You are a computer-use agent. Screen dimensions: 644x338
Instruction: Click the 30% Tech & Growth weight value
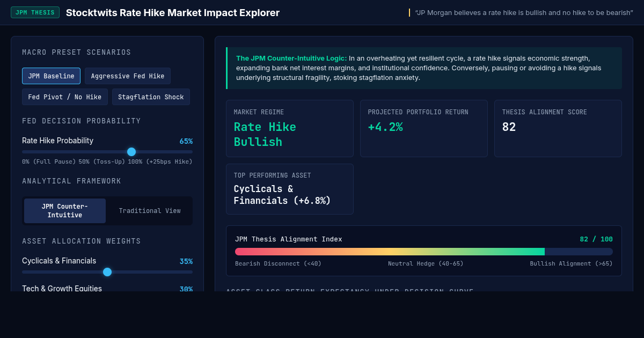[x=186, y=289]
